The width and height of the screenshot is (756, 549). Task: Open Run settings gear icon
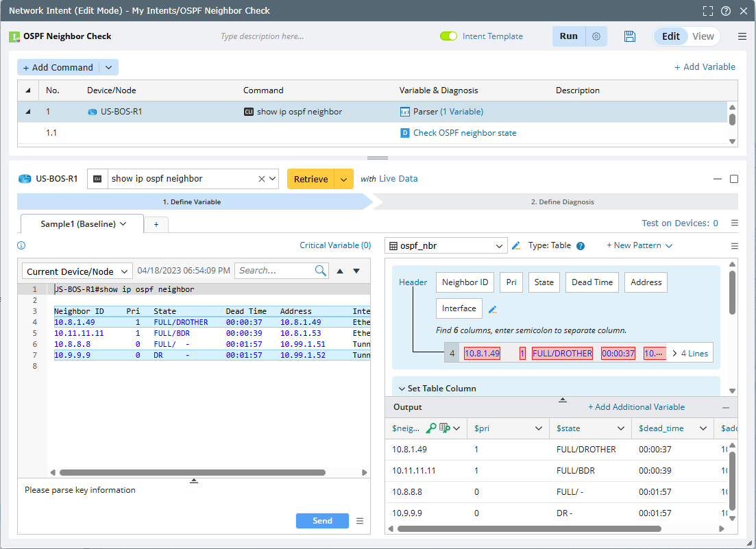pyautogui.click(x=596, y=36)
